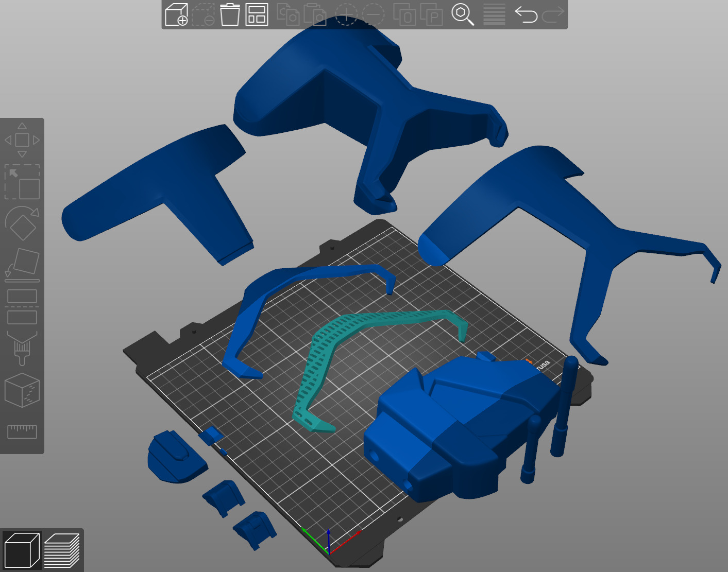Switch to sliced layers preview
Screen dimensions: 728x572
point(62,549)
